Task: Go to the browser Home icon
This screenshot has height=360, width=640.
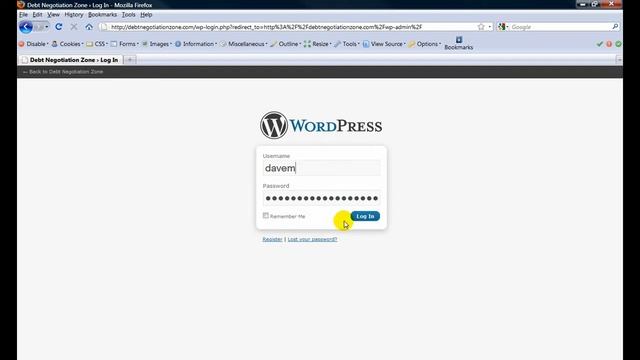Action: (x=89, y=27)
